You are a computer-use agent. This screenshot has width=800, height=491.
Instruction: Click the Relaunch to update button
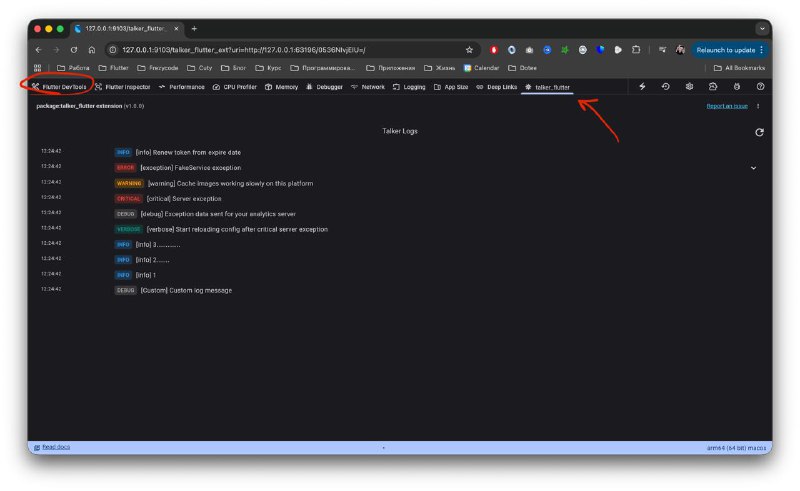click(x=726, y=50)
